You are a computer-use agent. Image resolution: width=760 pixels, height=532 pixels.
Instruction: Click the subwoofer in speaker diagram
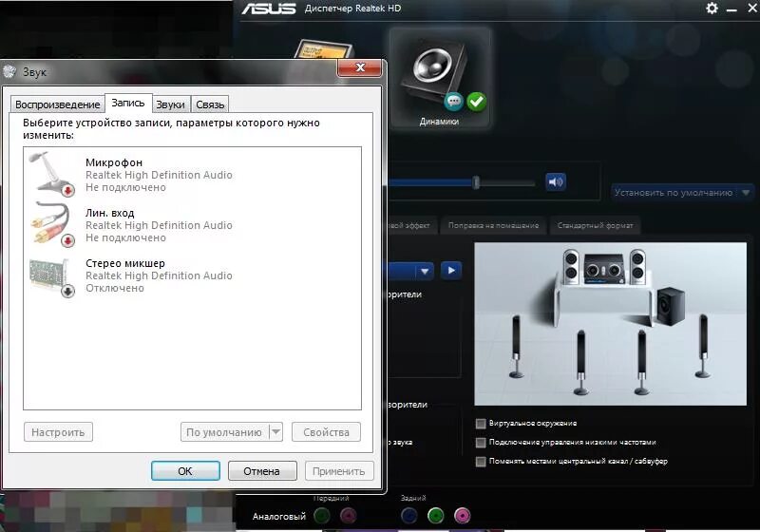tap(671, 306)
